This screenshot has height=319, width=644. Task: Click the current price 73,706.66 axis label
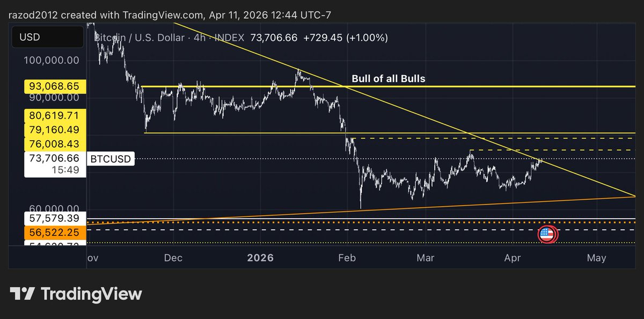55,158
